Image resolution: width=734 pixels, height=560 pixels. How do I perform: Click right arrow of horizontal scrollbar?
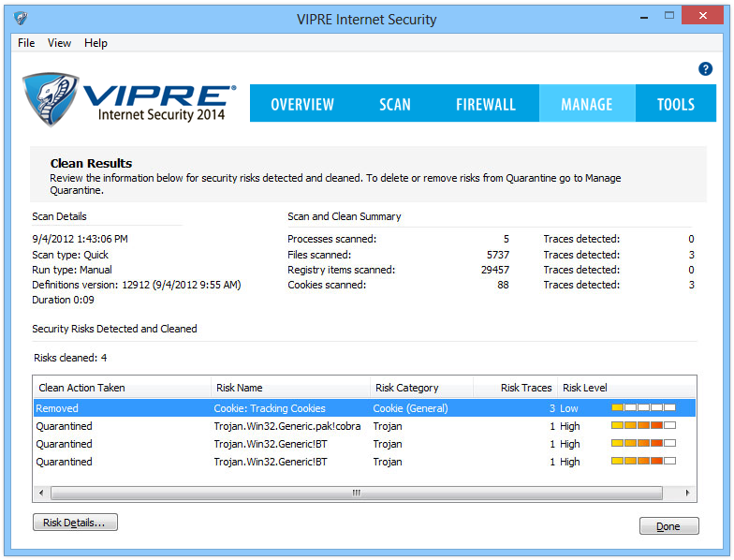pos(687,493)
